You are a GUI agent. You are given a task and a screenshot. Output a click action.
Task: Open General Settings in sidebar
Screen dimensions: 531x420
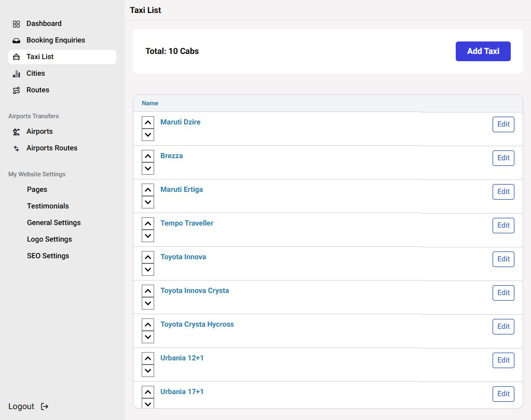(54, 222)
